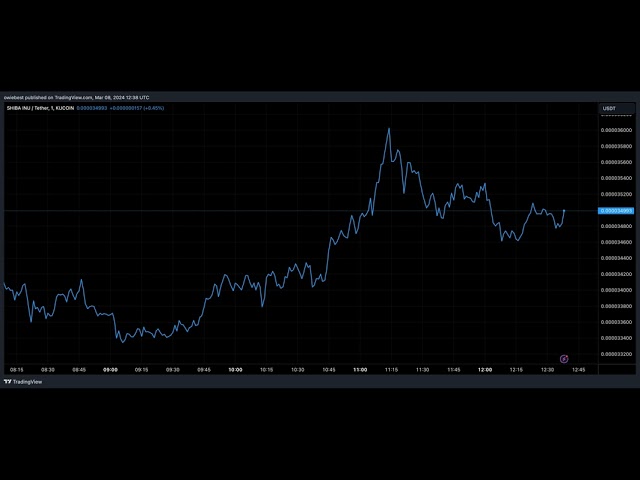Open the USDT currency label on price axis
This screenshot has width=640, height=480.
pos(609,108)
